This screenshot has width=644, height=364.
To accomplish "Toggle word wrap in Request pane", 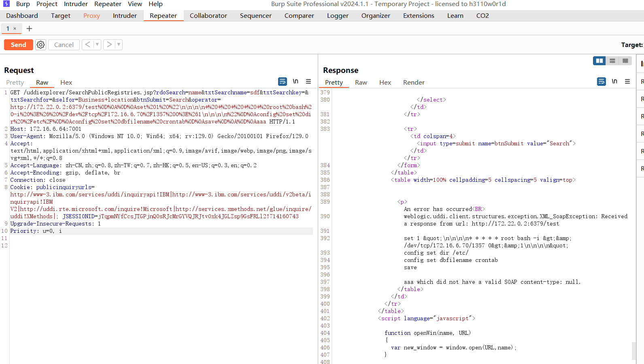I will [283, 82].
